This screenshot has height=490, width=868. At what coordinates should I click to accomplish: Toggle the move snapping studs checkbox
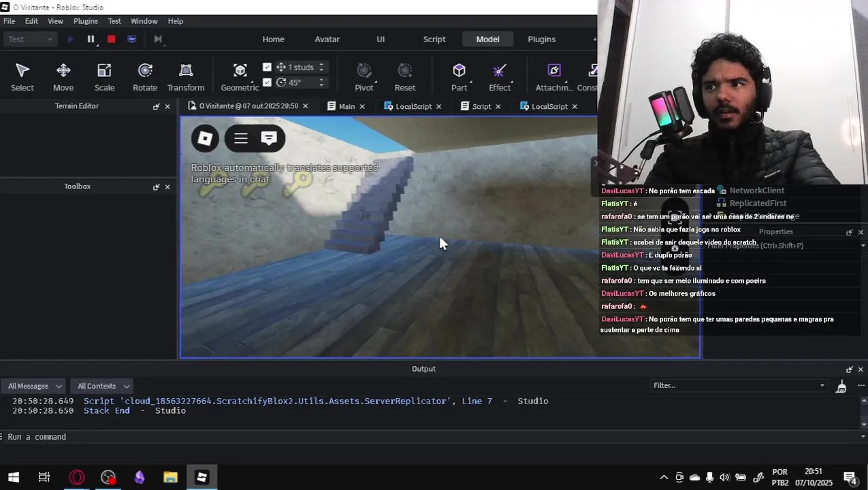coord(267,67)
